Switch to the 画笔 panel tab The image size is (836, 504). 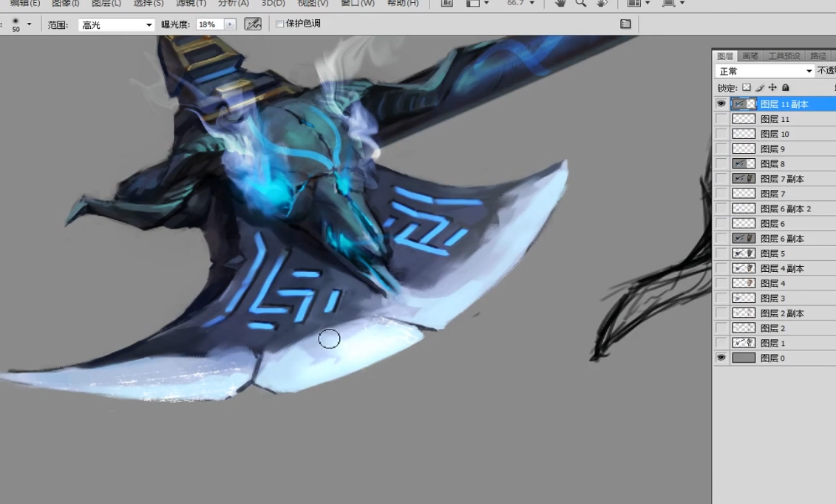[750, 56]
